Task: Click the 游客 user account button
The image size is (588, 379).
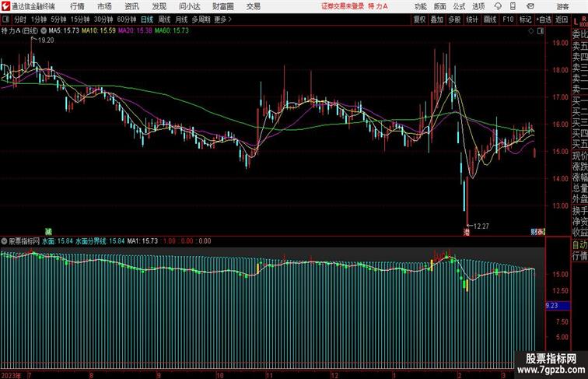Action: click(x=562, y=6)
